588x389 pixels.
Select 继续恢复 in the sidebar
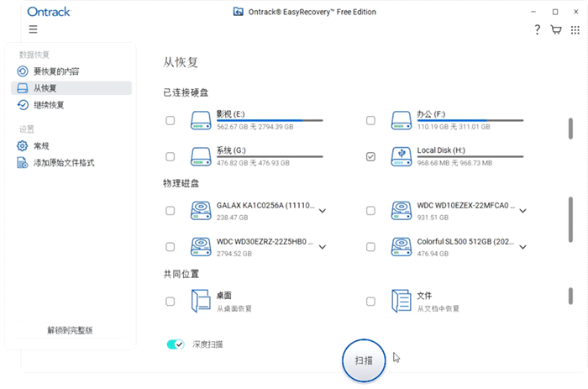pos(71,105)
